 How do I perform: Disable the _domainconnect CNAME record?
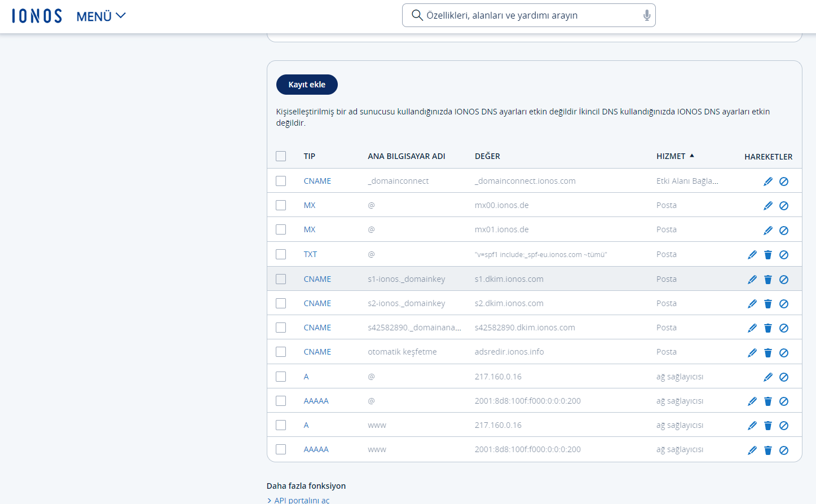click(x=784, y=181)
